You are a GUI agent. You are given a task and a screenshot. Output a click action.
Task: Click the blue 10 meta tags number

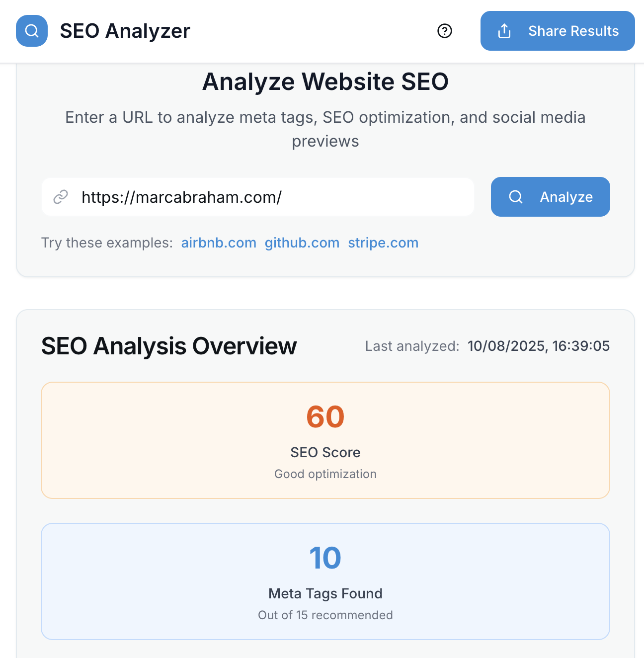(x=325, y=558)
